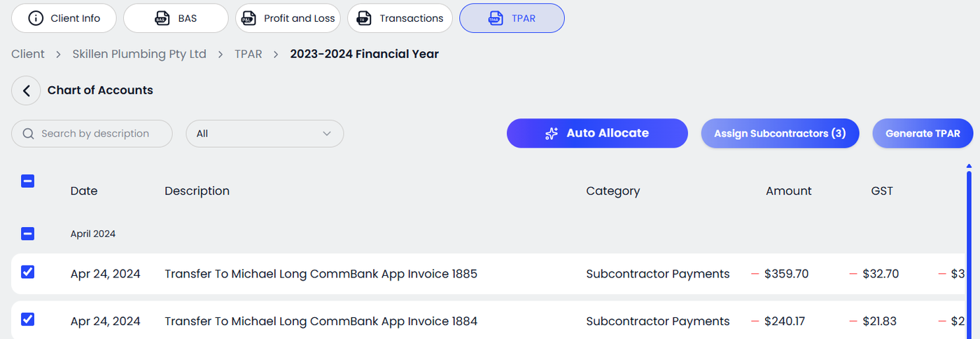Click the Transactions file icon

(x=363, y=18)
